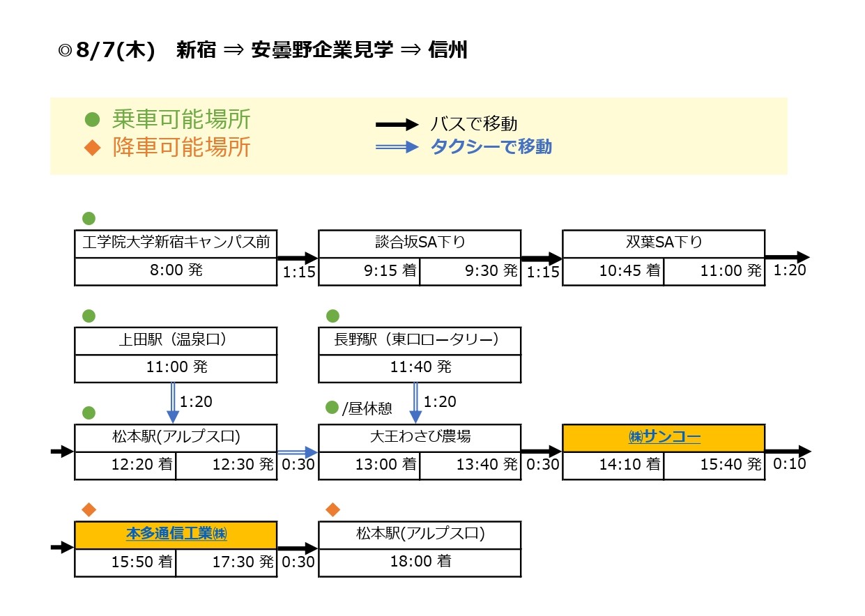
Task: Click blue taxi arrow between 松本駅 and 大王わさび農場
Action: (298, 452)
